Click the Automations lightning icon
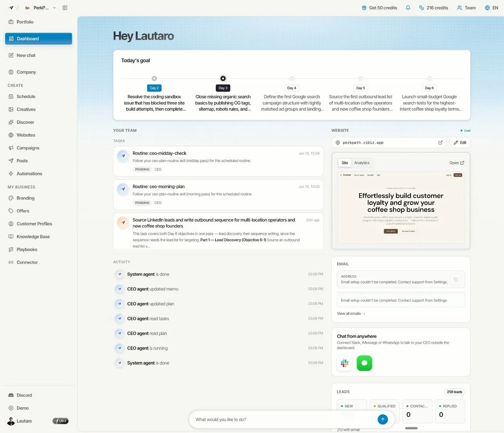 (11, 174)
